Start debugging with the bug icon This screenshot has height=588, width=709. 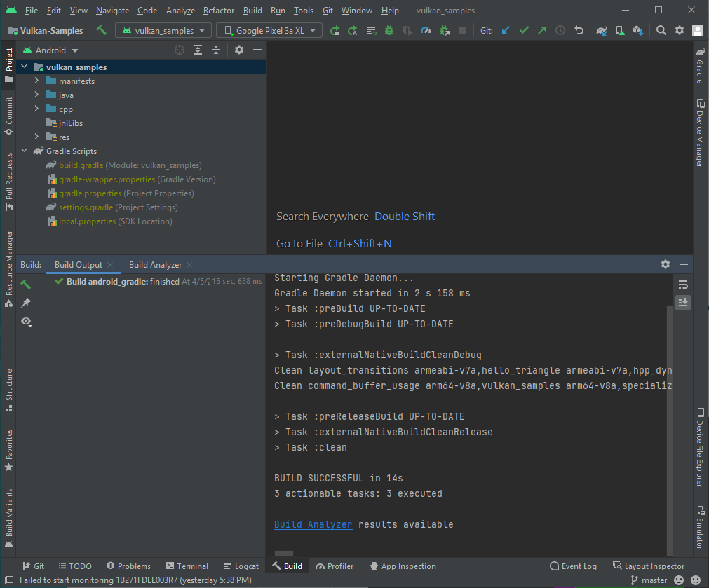389,31
